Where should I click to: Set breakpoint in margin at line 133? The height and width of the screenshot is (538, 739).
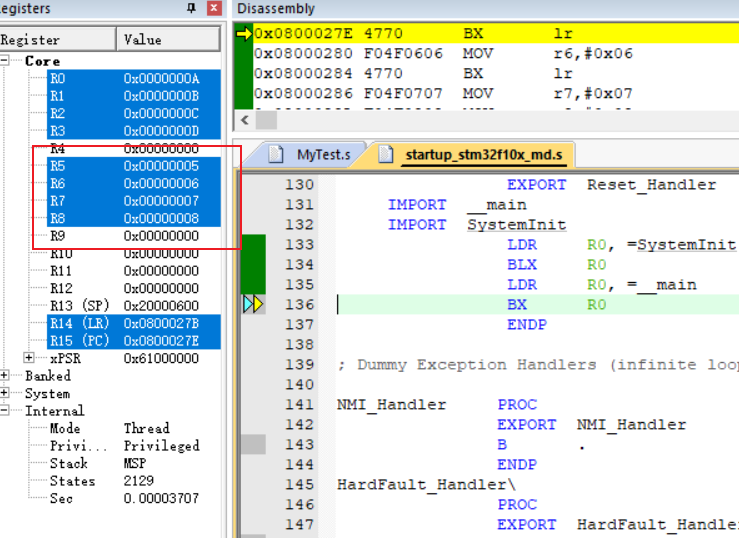point(253,245)
